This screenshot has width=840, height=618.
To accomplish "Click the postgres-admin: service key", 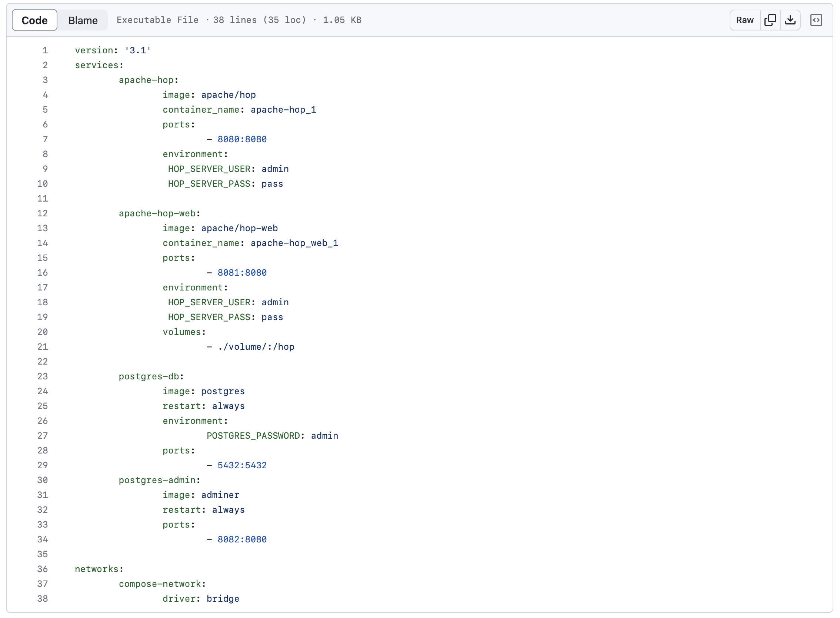I will 160,480.
